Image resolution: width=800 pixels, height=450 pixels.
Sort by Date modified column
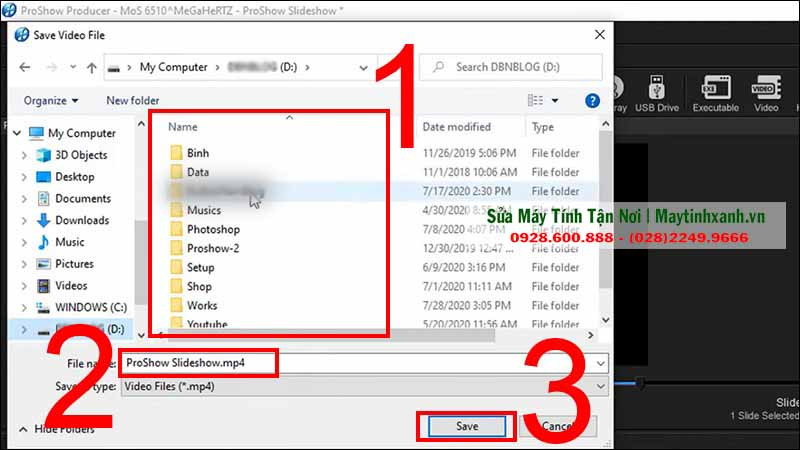click(x=457, y=127)
